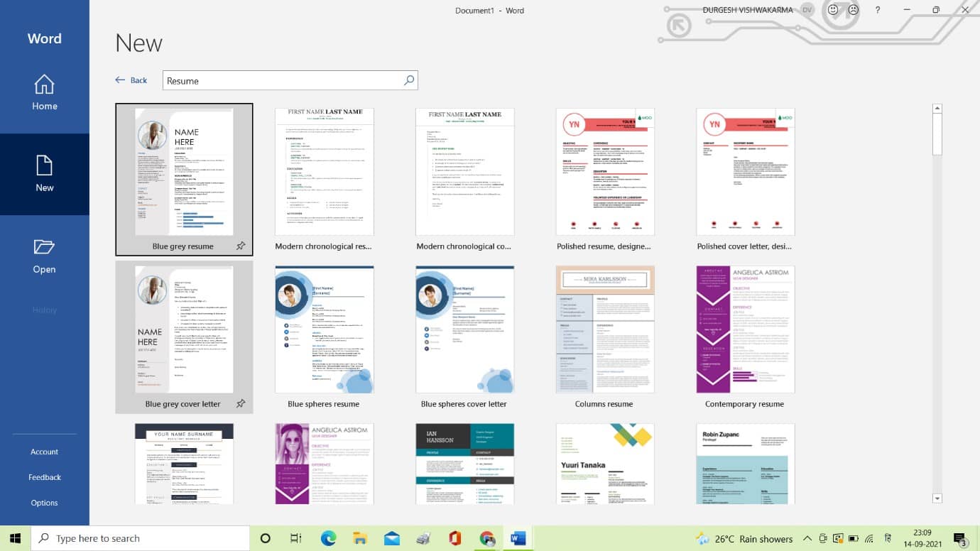The height and width of the screenshot is (551, 980).
Task: Open Task View on the taskbar
Action: tap(297, 538)
